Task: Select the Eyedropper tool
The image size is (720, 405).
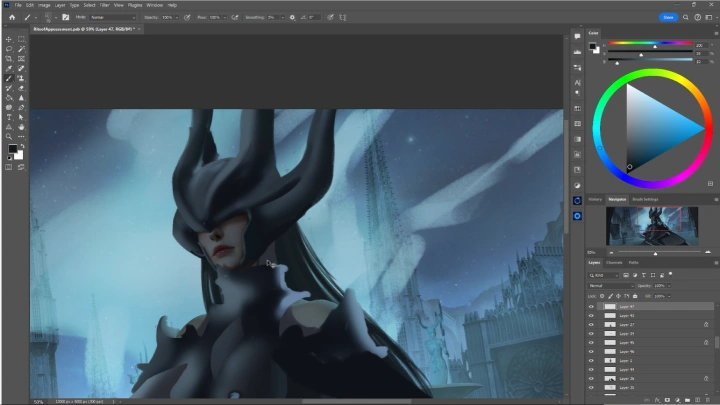Action: click(x=9, y=69)
